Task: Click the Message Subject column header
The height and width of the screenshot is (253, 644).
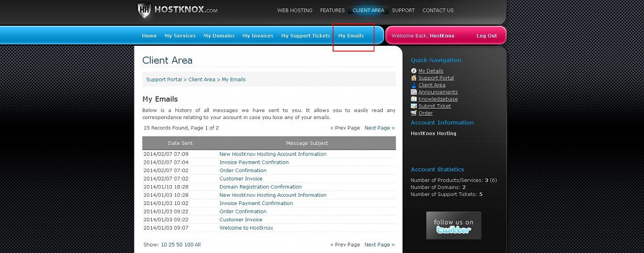Action: click(306, 143)
